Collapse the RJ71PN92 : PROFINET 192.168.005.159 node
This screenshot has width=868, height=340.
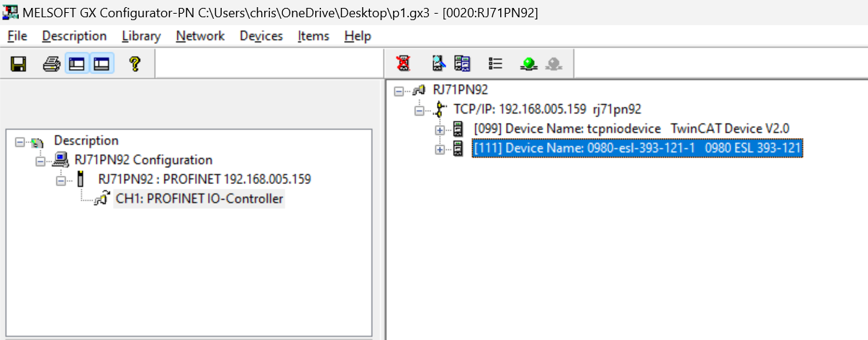(x=60, y=180)
